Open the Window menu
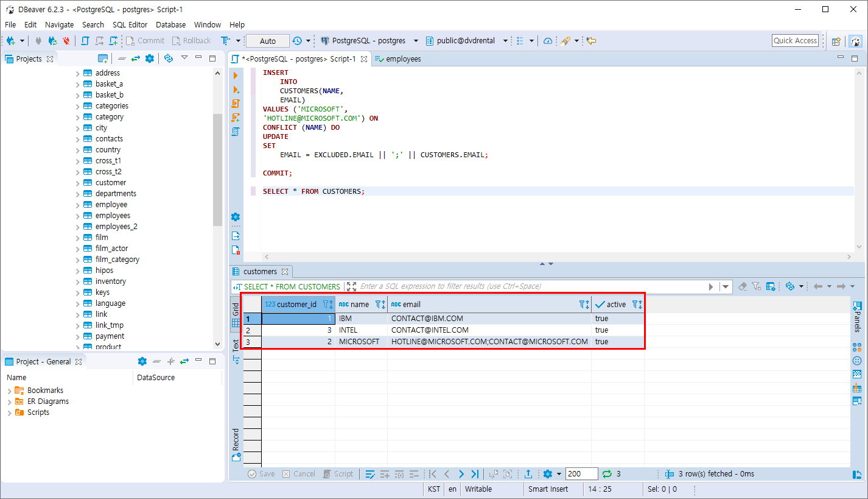 tap(208, 24)
